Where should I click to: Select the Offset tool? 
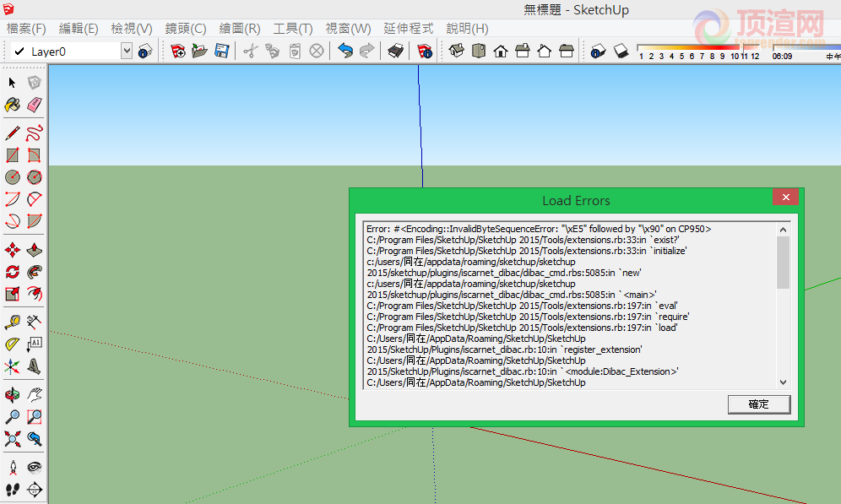tap(35, 294)
